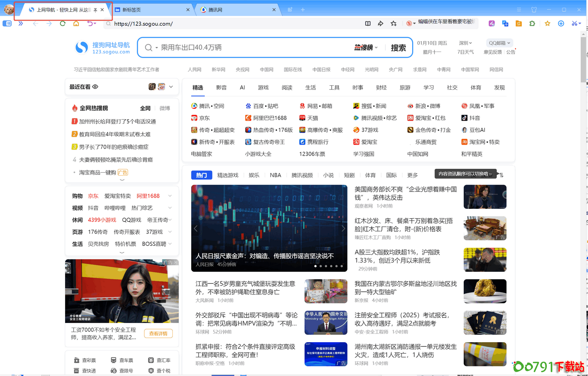Open the 查看详情 ad link
588x376 pixels.
158,333
